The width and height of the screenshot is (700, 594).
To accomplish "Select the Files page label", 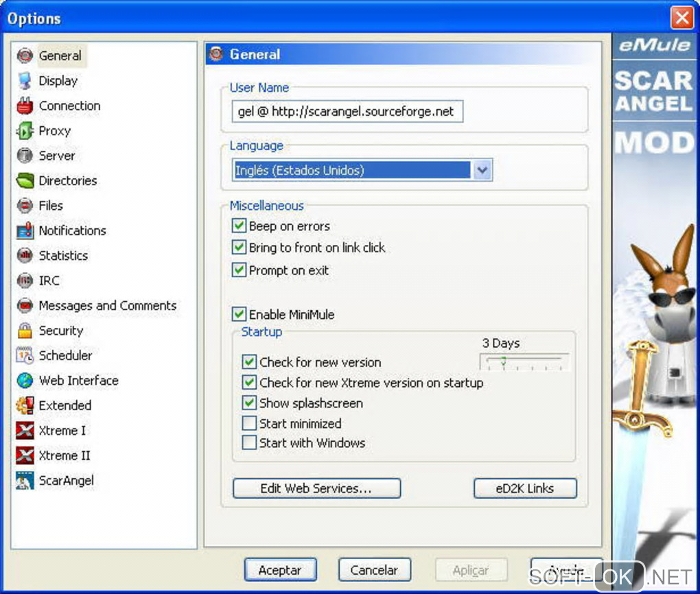I will [51, 206].
